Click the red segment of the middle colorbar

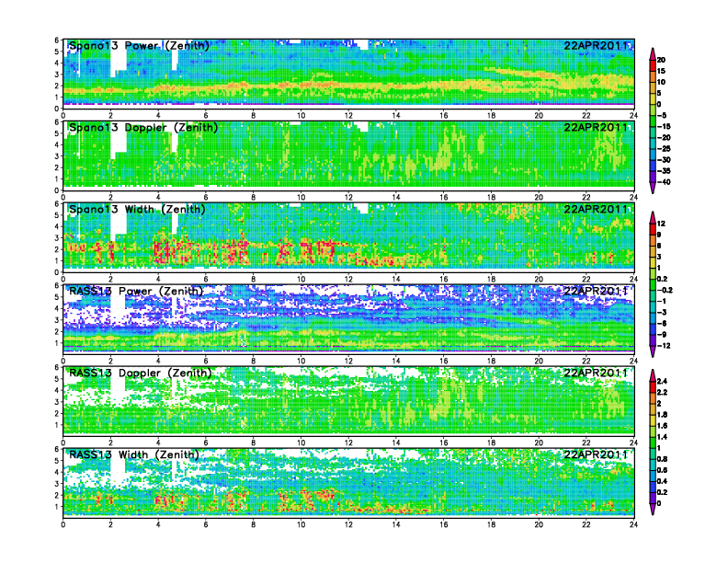coord(653,229)
